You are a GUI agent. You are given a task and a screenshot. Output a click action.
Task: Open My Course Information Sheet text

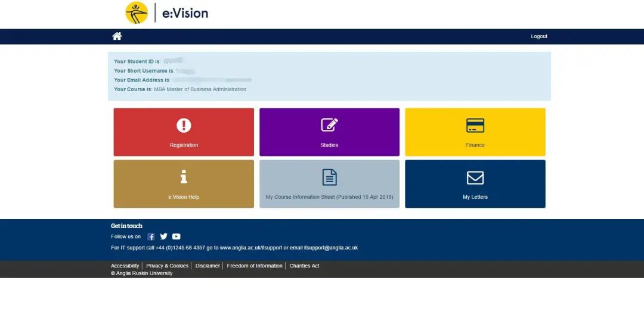329,197
